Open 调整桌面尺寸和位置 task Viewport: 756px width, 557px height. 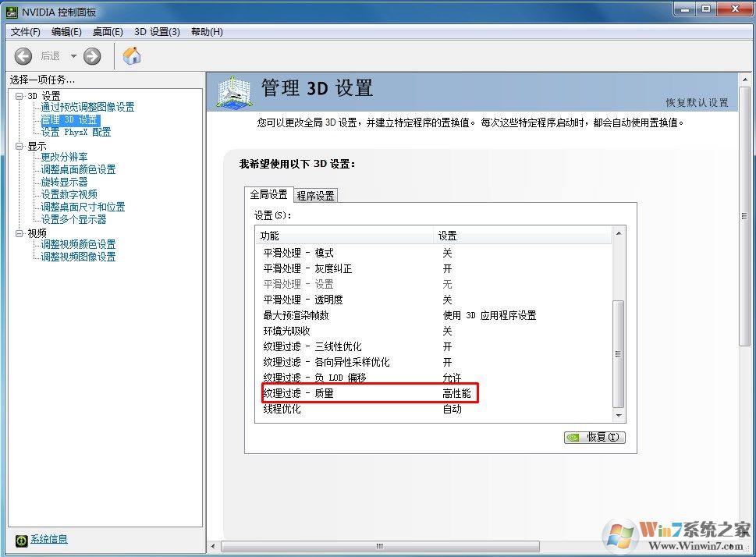tap(83, 207)
